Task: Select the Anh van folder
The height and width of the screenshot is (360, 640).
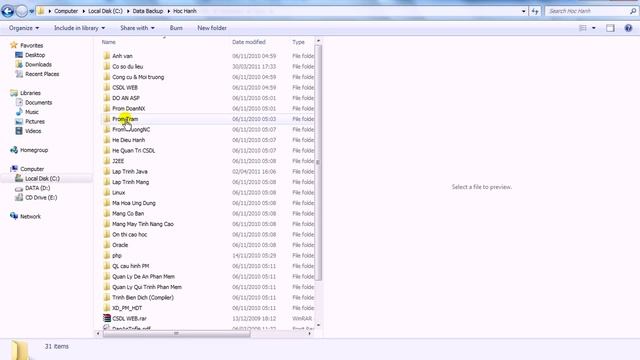Action: (122, 56)
